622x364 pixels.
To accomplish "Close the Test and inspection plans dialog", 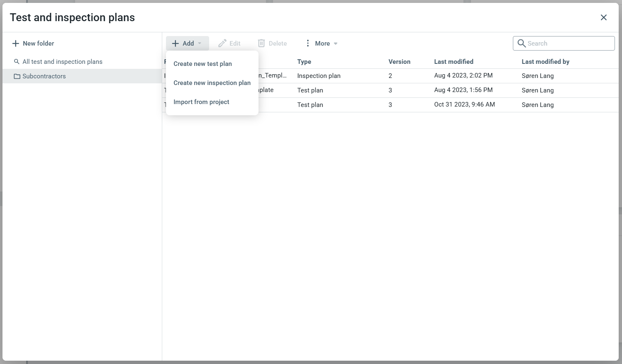I will click(603, 17).
